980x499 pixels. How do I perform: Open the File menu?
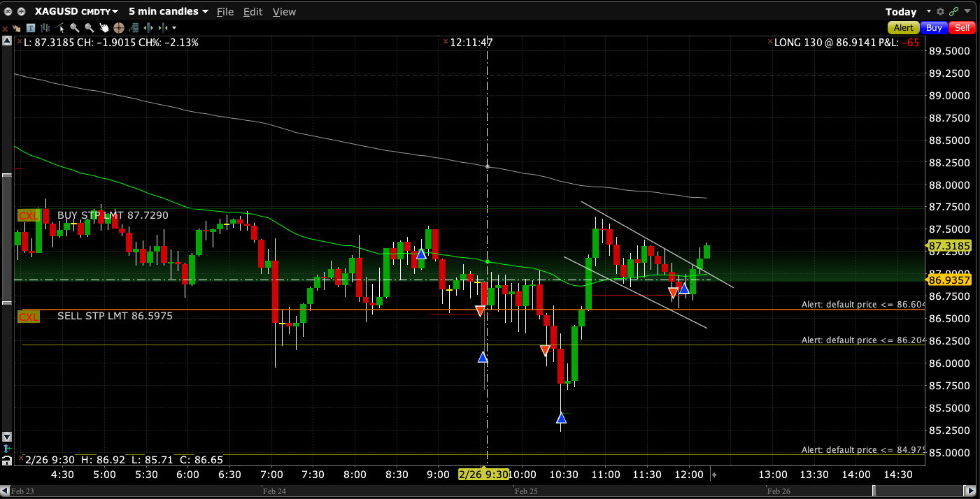click(x=225, y=12)
